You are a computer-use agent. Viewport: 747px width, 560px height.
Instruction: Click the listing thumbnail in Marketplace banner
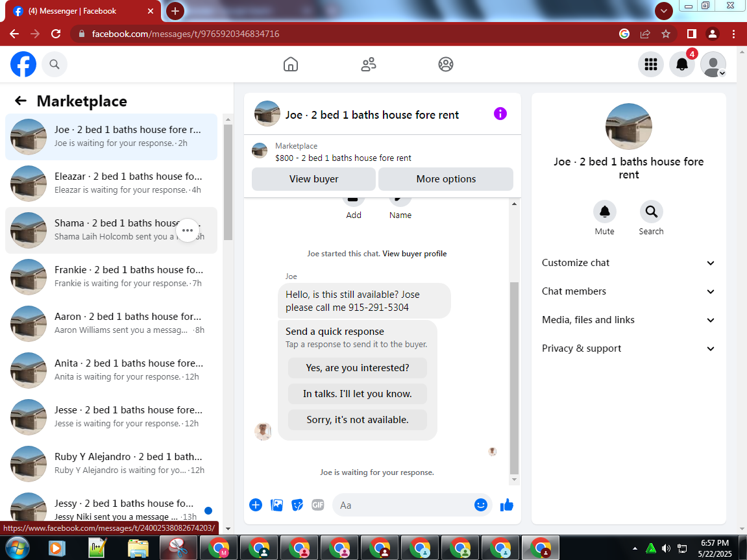pos(260,151)
